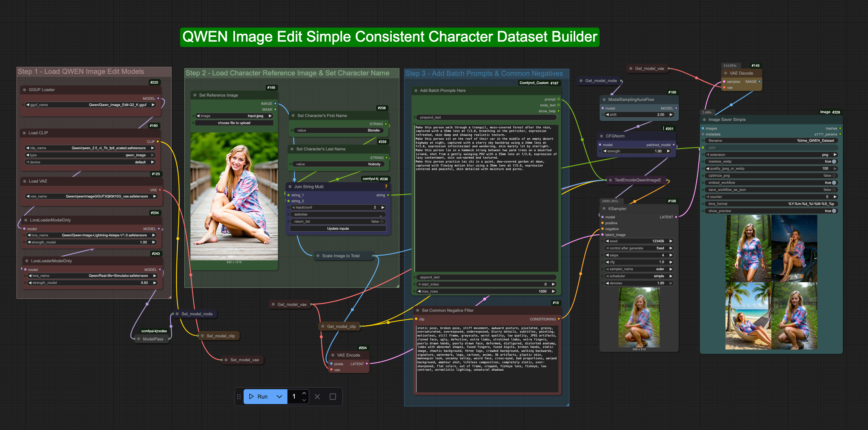
Task: Open the sampler_name euler selector
Action: coord(639,269)
